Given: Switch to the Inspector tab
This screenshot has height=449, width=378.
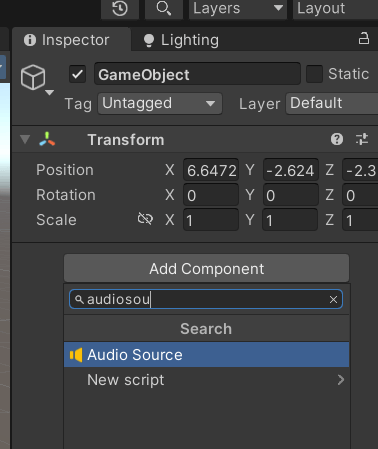Looking at the screenshot, I should click(71, 40).
